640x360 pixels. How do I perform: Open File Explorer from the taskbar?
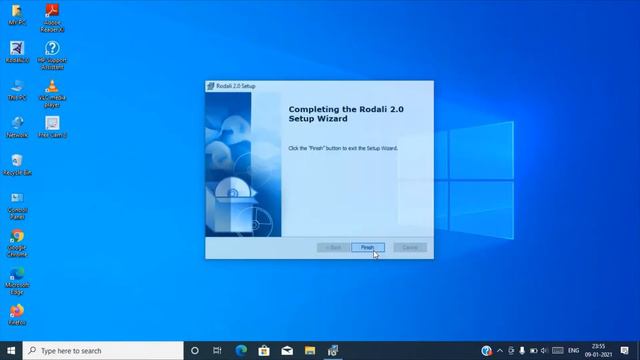(x=310, y=351)
